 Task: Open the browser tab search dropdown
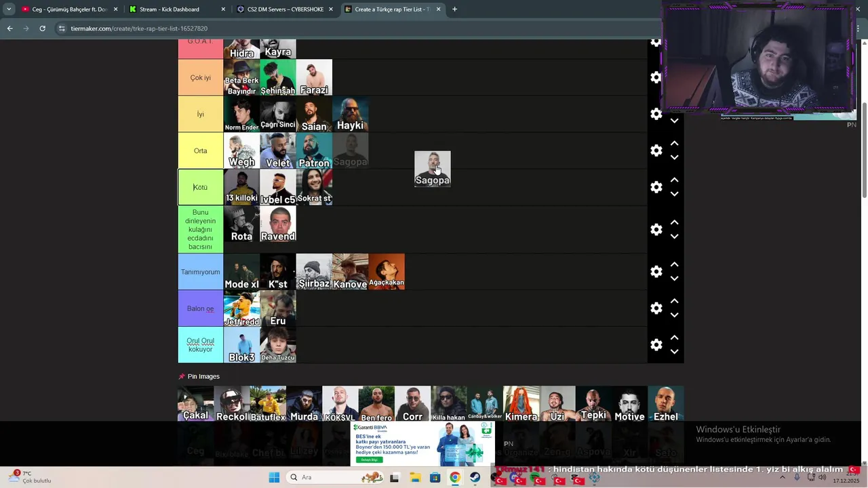[9, 9]
